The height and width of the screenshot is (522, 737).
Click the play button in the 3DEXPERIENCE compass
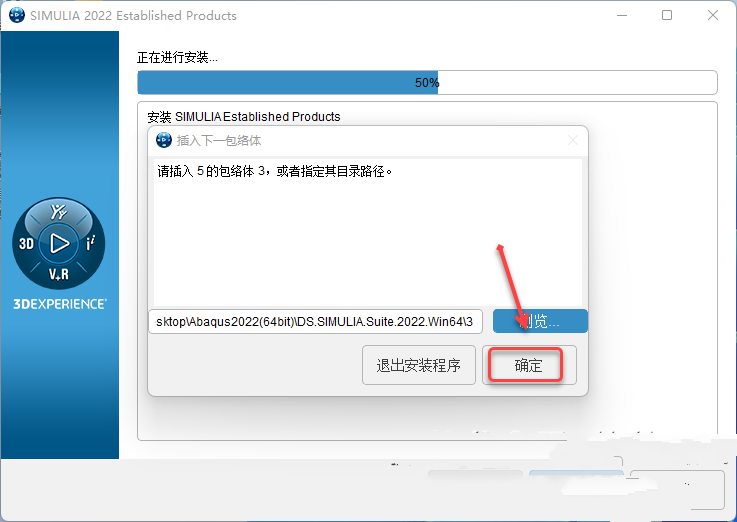click(x=59, y=243)
